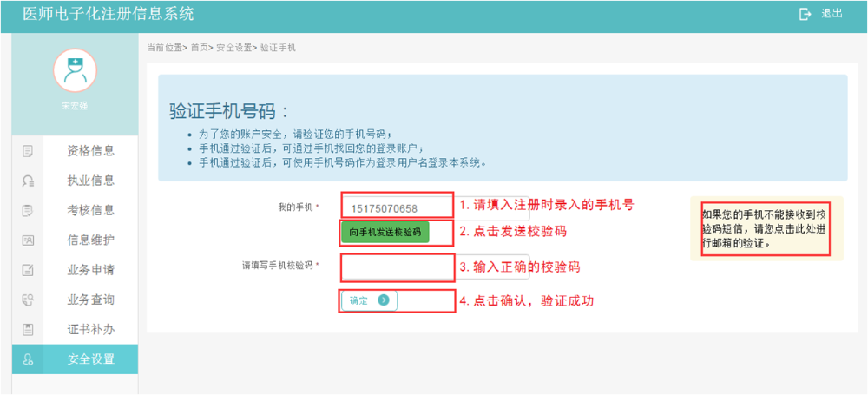
Task: Click 验证手机 in the breadcrumb path
Action: pyautogui.click(x=278, y=48)
